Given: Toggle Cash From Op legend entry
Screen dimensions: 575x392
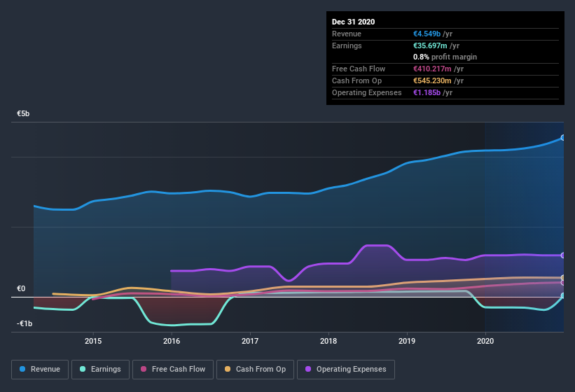Looking at the screenshot, I should coord(255,369).
